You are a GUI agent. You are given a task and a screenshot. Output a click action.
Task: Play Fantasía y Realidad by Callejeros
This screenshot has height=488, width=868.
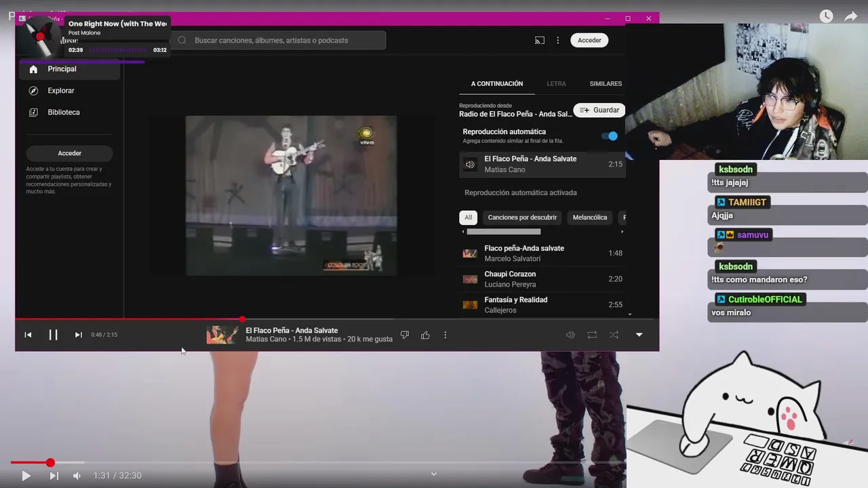[x=542, y=305]
